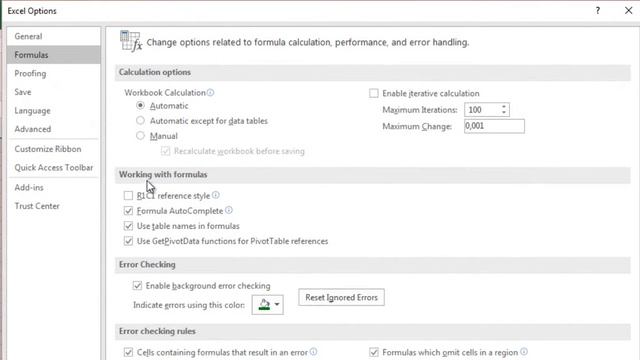Click the Maximum Iterations label
Screen dimensions: 640x360
(420, 110)
